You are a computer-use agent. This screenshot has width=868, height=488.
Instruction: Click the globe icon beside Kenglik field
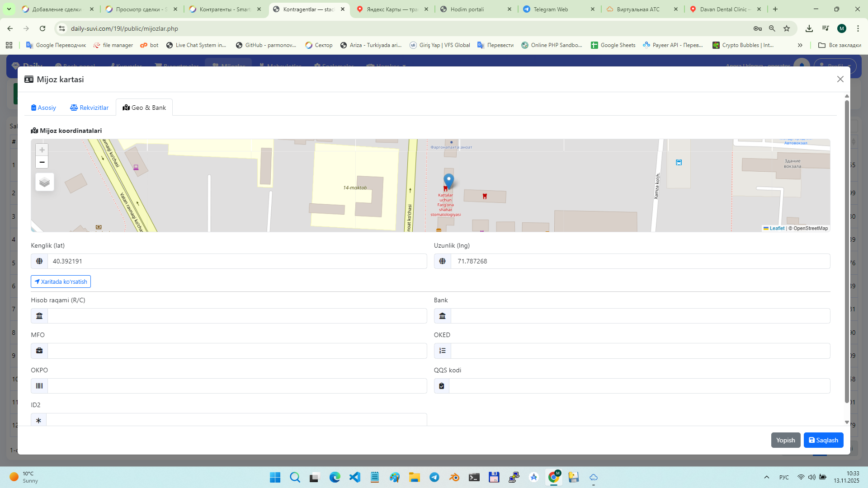click(x=39, y=261)
